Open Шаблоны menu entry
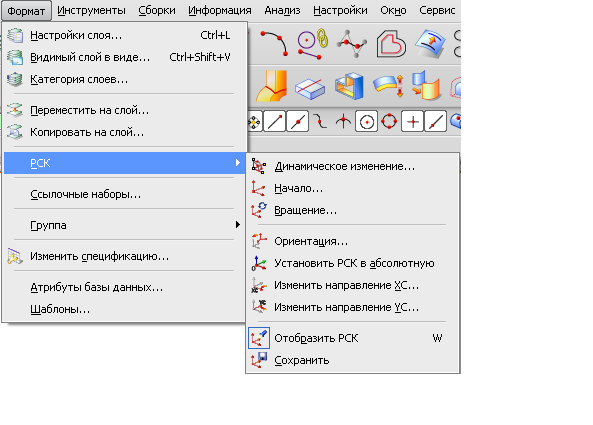593x425 pixels. click(x=125, y=309)
